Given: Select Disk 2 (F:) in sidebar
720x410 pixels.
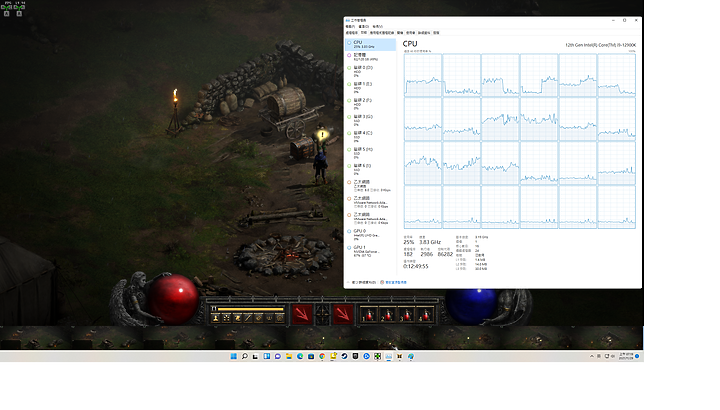Looking at the screenshot, I should click(x=370, y=104).
